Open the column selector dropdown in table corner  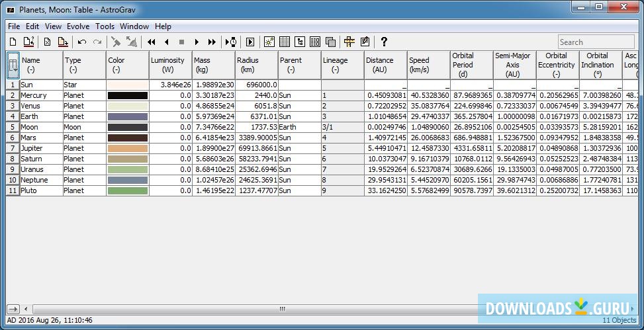coord(13,65)
